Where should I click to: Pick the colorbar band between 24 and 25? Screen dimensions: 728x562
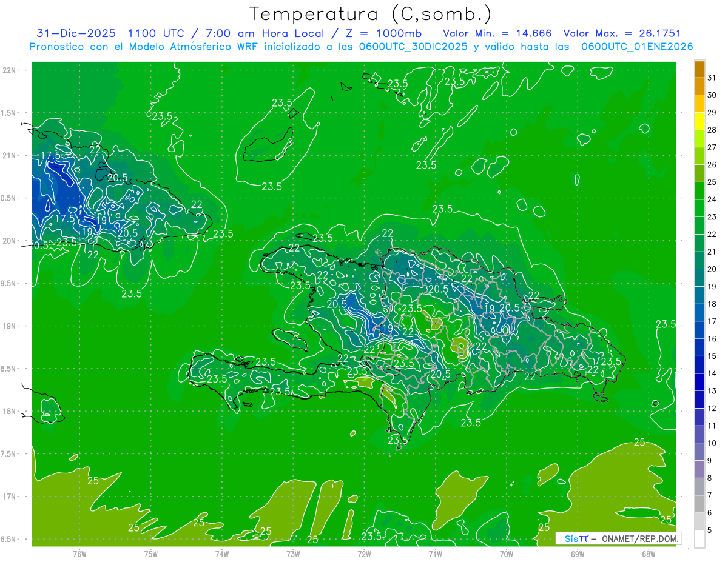click(699, 191)
